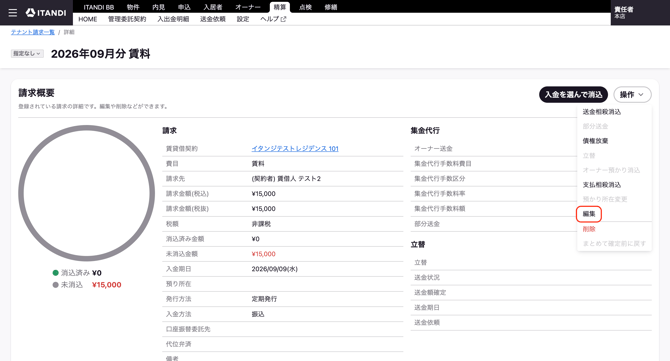This screenshot has height=361, width=670.
Task: Click the 入金期日 value 2026/09/09(水)
Action: click(x=274, y=269)
